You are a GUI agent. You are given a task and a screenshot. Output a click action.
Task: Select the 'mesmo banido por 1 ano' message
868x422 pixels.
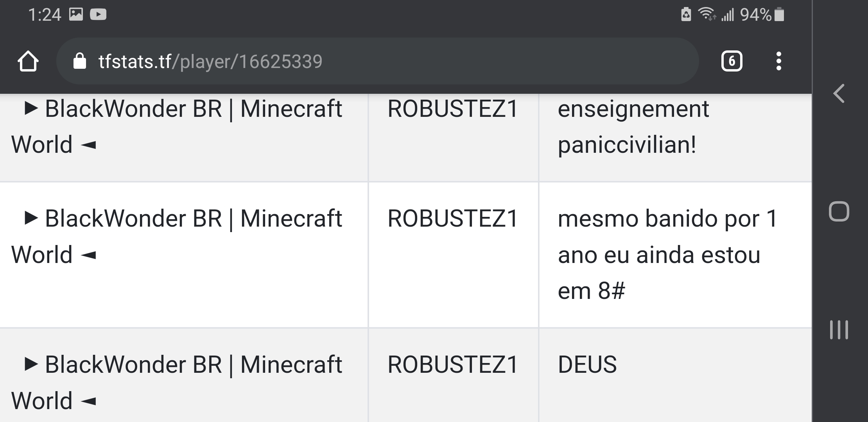click(x=667, y=255)
